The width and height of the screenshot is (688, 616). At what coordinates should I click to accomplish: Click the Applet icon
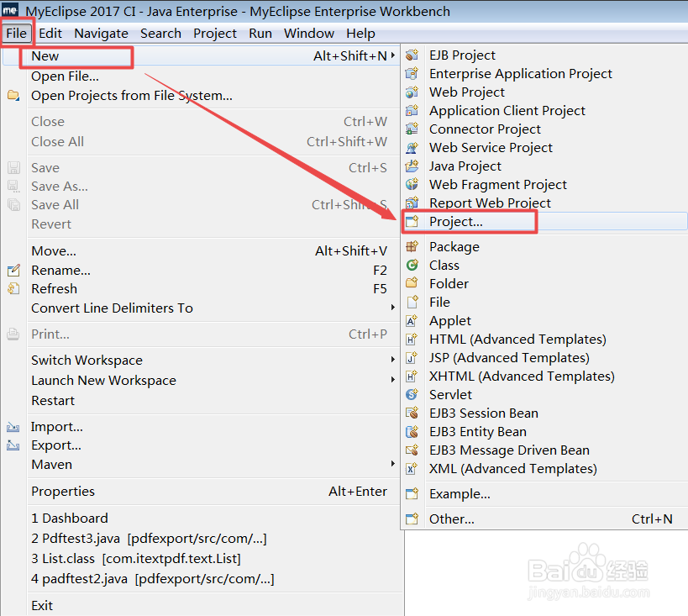coord(412,321)
